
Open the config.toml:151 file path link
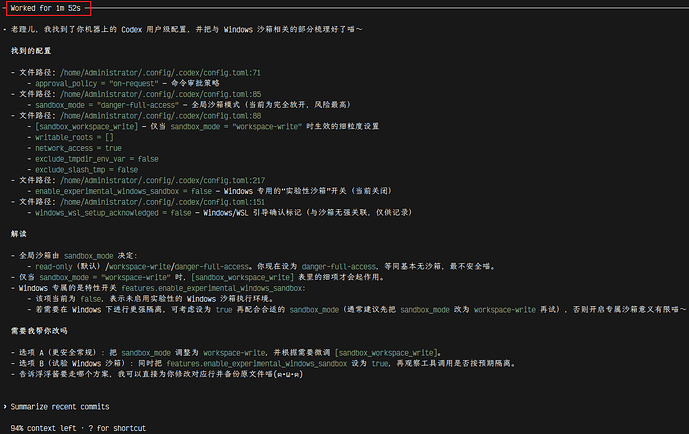coord(163,202)
